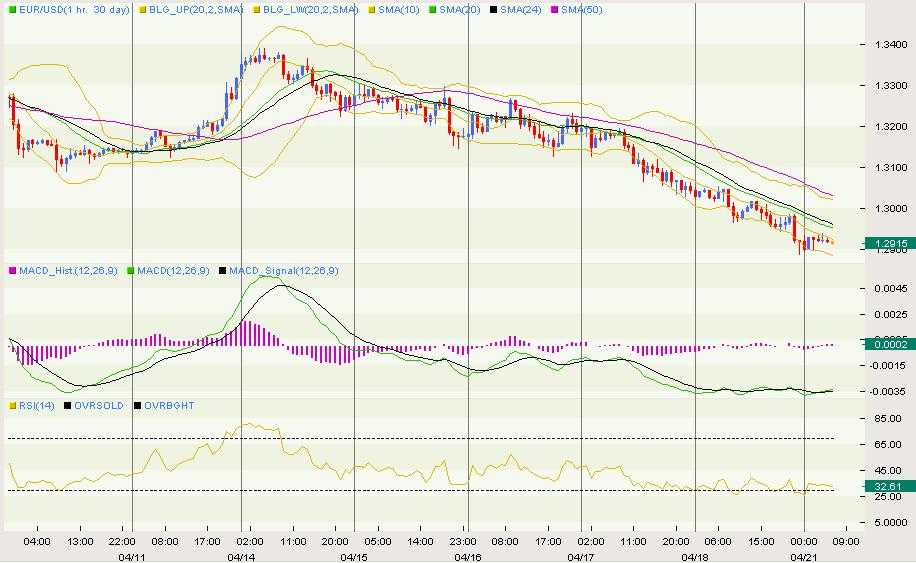916x563 pixels.
Task: Click the 13:00 time label
Action: click(x=80, y=542)
